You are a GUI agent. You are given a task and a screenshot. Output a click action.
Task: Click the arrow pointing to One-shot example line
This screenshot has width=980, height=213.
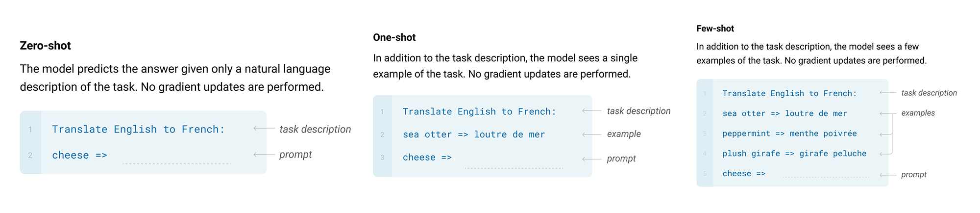point(591,134)
